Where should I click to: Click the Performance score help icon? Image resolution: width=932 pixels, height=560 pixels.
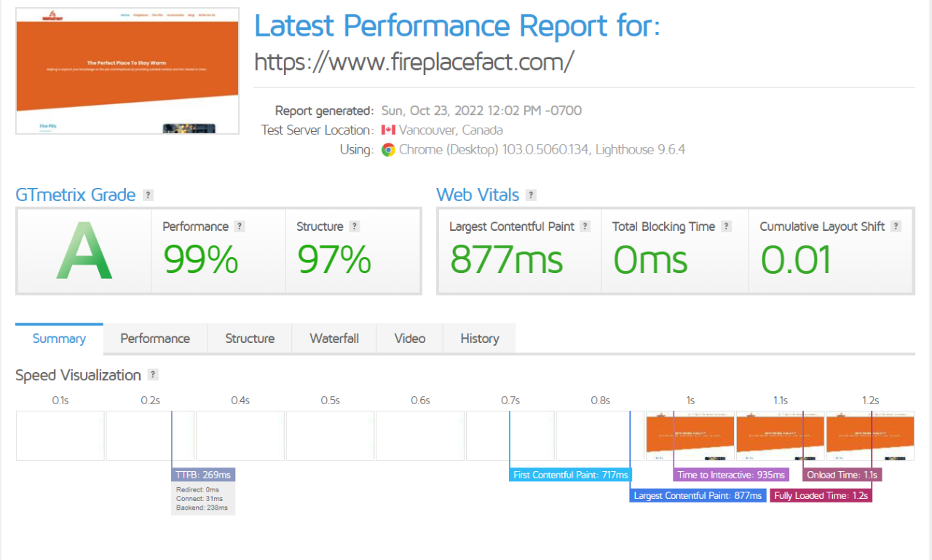(x=240, y=226)
